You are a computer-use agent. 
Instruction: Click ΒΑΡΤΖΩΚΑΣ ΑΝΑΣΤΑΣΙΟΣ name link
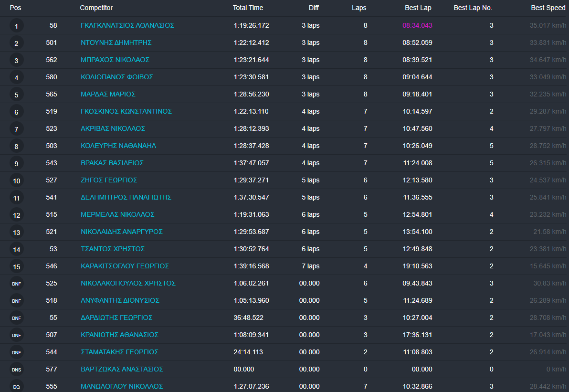(x=122, y=369)
